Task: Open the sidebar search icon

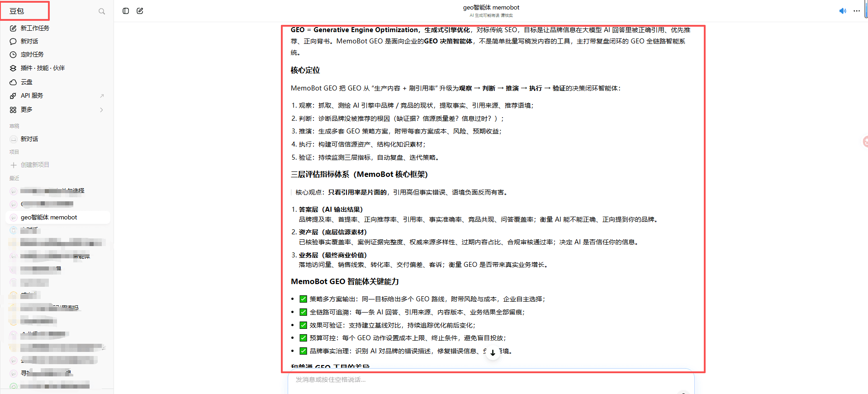Action: pos(102,11)
